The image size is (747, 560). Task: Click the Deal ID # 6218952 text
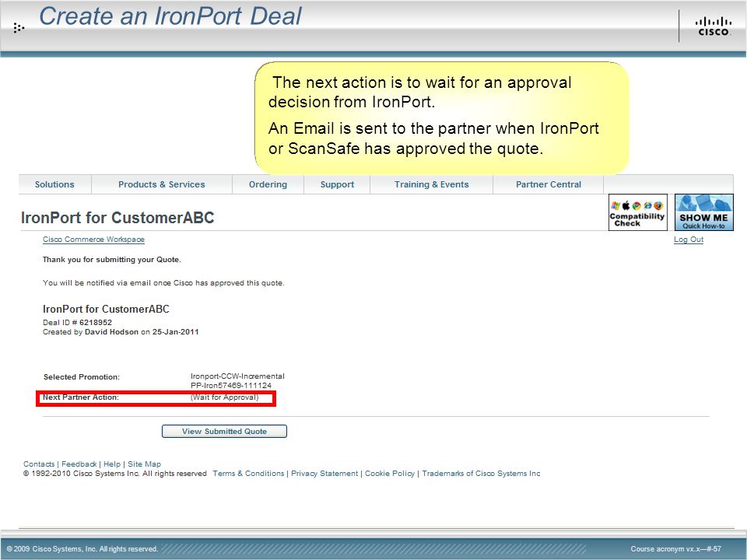[x=77, y=322]
